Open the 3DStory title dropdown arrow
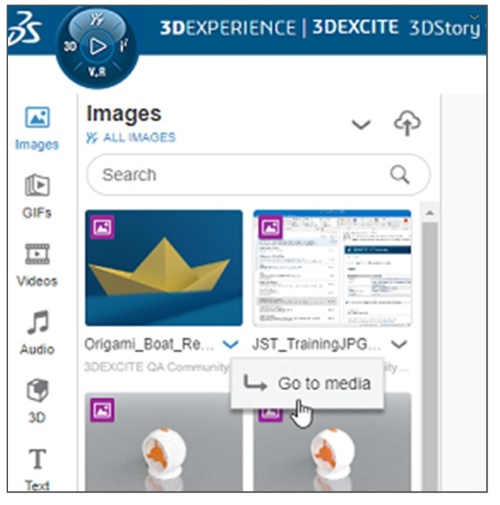Viewport: 500px width, 505px height. click(x=474, y=17)
